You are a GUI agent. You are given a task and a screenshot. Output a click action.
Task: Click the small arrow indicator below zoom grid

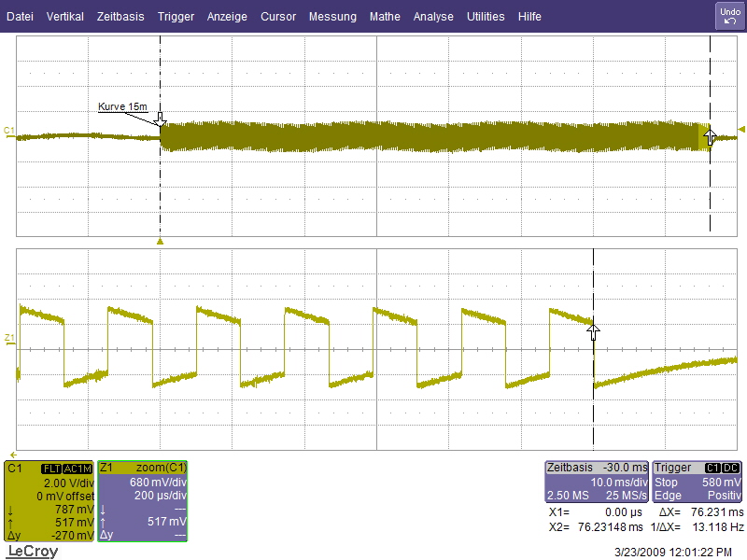click(x=13, y=455)
